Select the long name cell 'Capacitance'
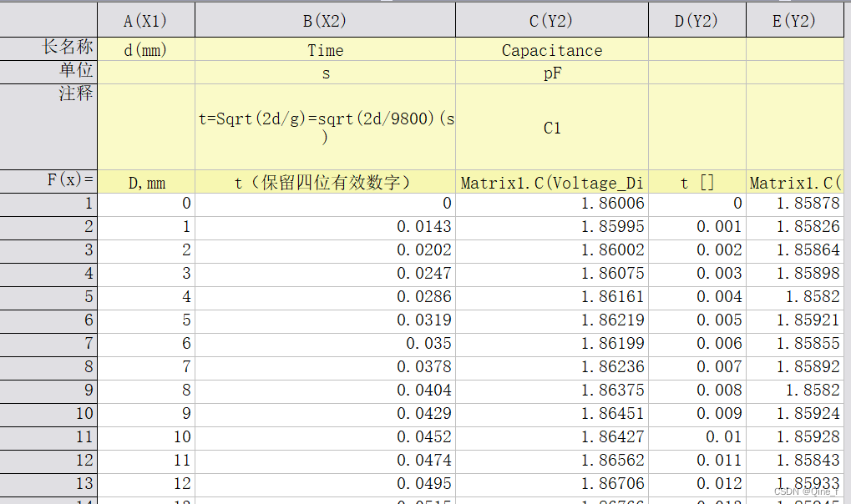Viewport: 851px width, 504px height. [x=552, y=49]
